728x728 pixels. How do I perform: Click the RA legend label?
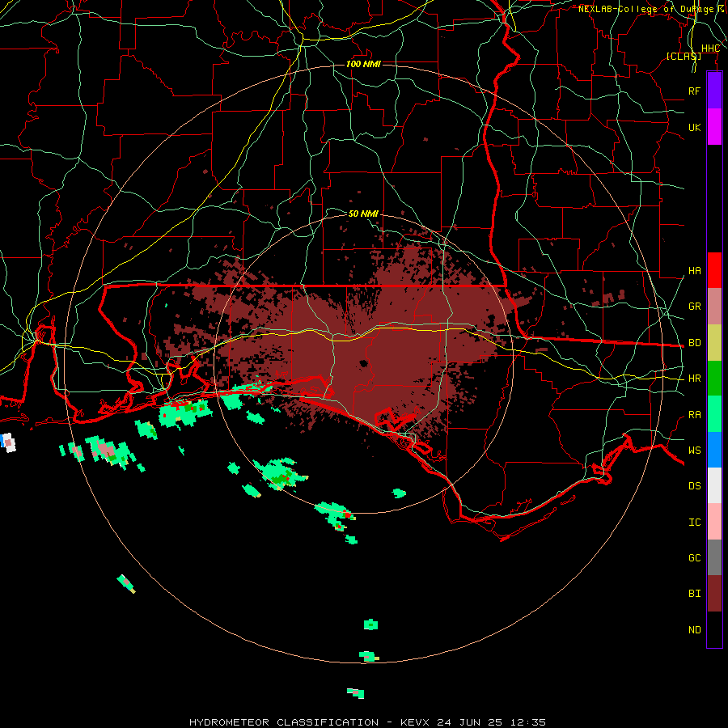pyautogui.click(x=694, y=415)
